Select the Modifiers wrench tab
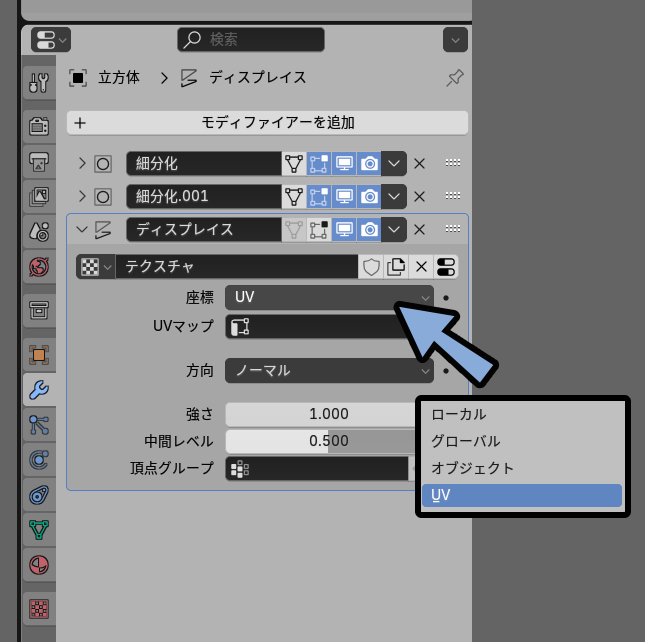The image size is (645, 642). (x=39, y=389)
